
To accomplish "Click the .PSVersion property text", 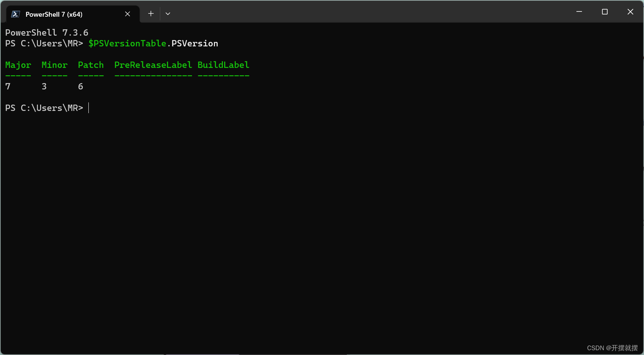I will pos(192,43).
